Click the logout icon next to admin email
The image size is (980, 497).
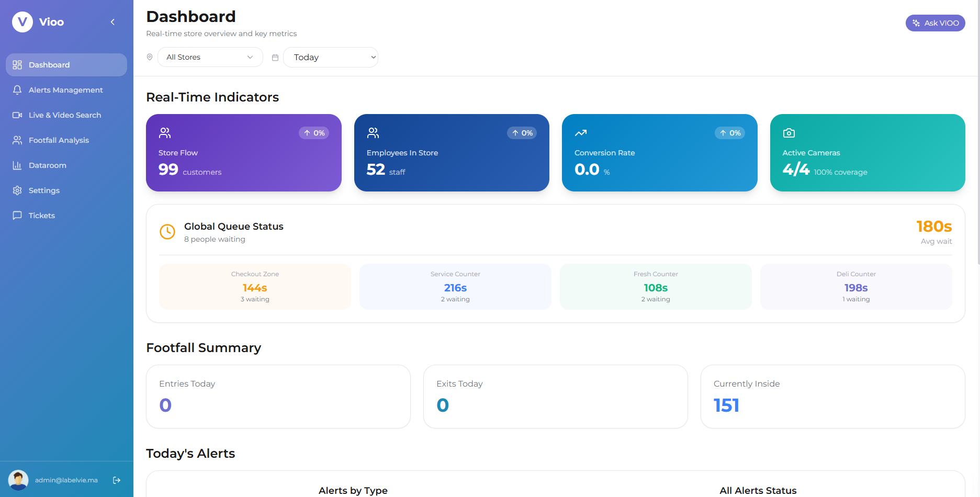pyautogui.click(x=116, y=480)
